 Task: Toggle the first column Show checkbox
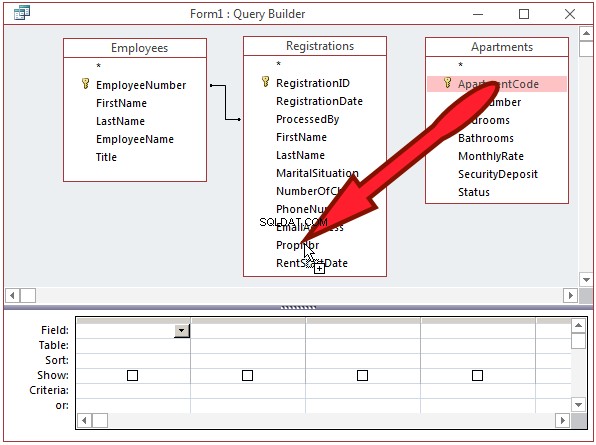(132, 375)
